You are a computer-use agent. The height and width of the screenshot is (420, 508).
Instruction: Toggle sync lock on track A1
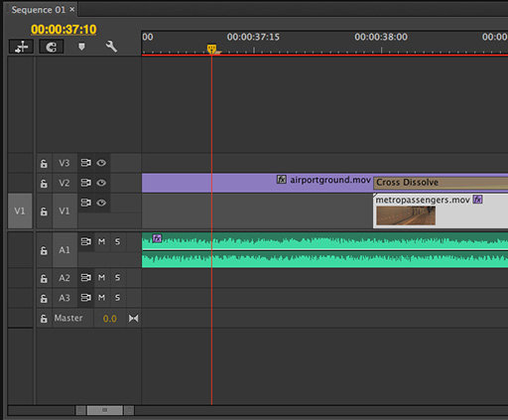tap(86, 241)
